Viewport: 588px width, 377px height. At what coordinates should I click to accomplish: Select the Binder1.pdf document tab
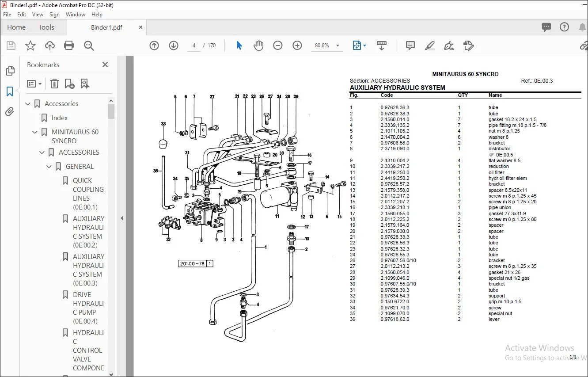(106, 27)
